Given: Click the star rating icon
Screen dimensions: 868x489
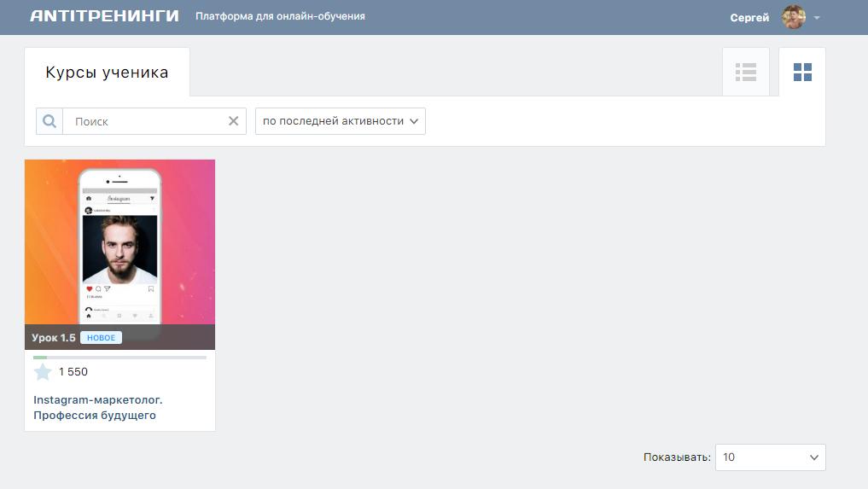Looking at the screenshot, I should [x=43, y=372].
